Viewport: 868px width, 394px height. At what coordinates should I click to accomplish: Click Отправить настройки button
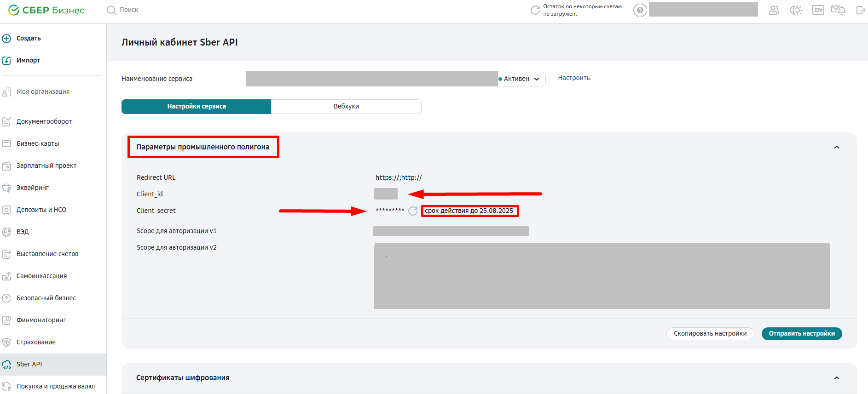pyautogui.click(x=802, y=333)
